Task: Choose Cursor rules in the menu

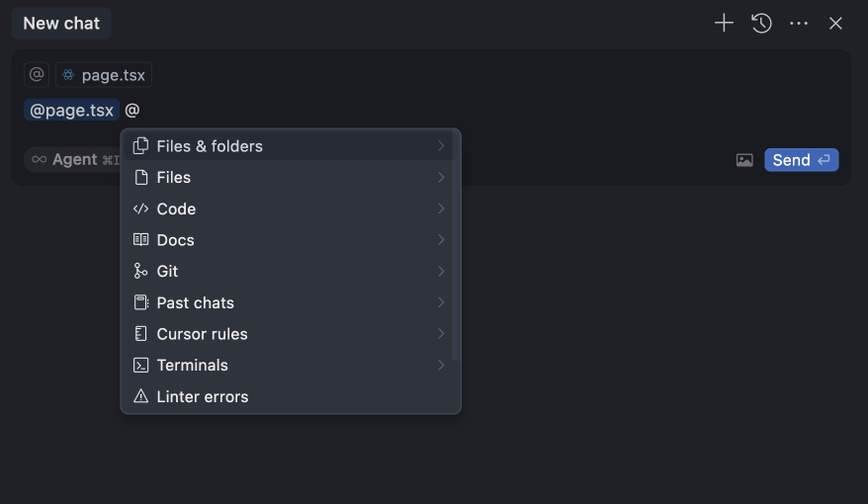Action: point(202,334)
